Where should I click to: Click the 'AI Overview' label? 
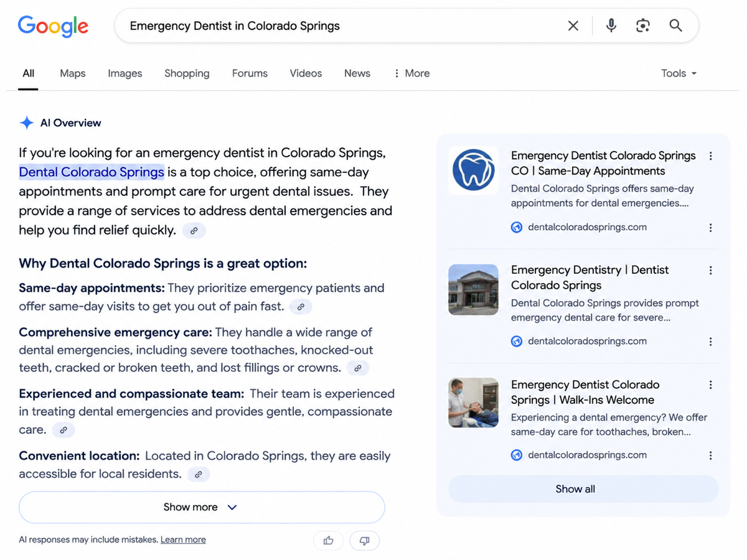70,123
